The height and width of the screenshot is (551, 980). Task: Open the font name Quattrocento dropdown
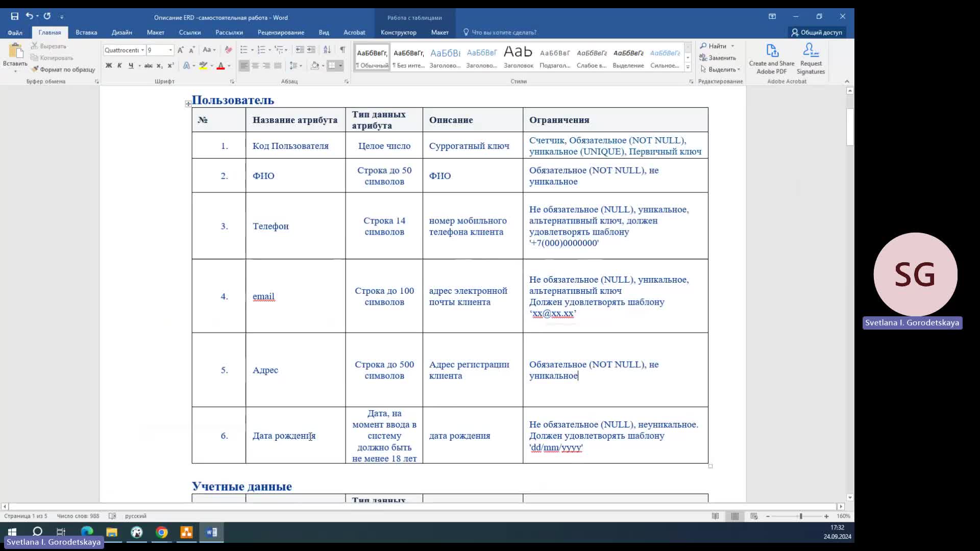(x=143, y=50)
